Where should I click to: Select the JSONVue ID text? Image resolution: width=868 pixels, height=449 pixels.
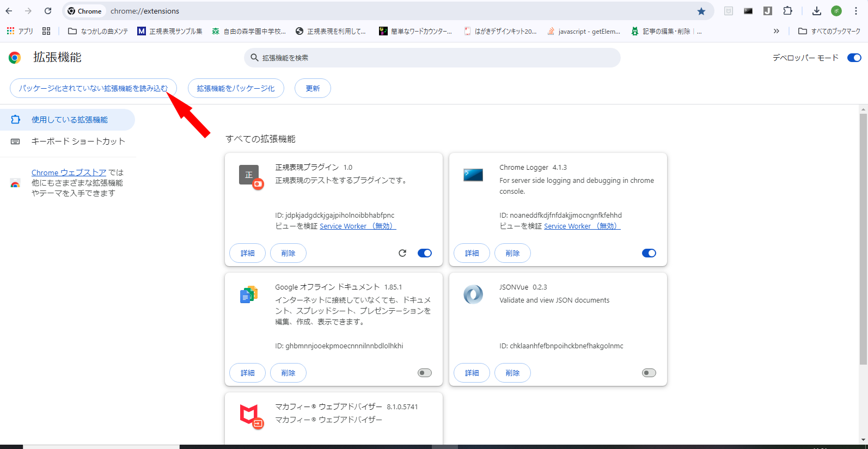(x=561, y=346)
